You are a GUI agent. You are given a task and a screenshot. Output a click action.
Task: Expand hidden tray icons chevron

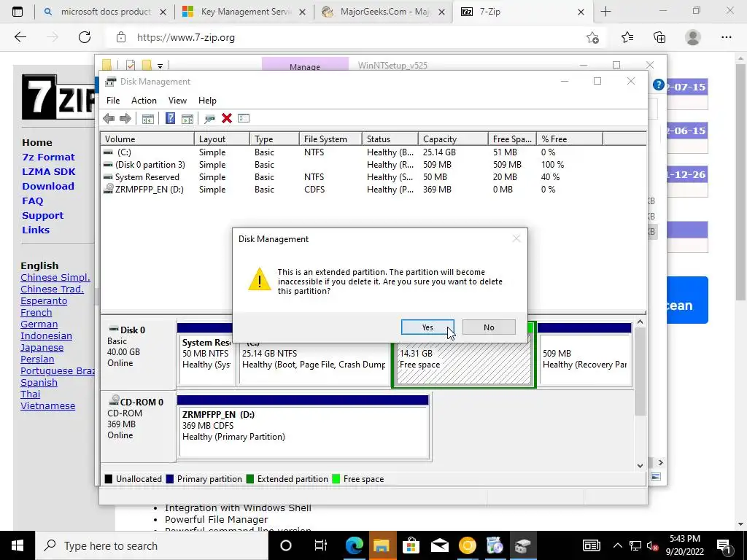pos(617,545)
